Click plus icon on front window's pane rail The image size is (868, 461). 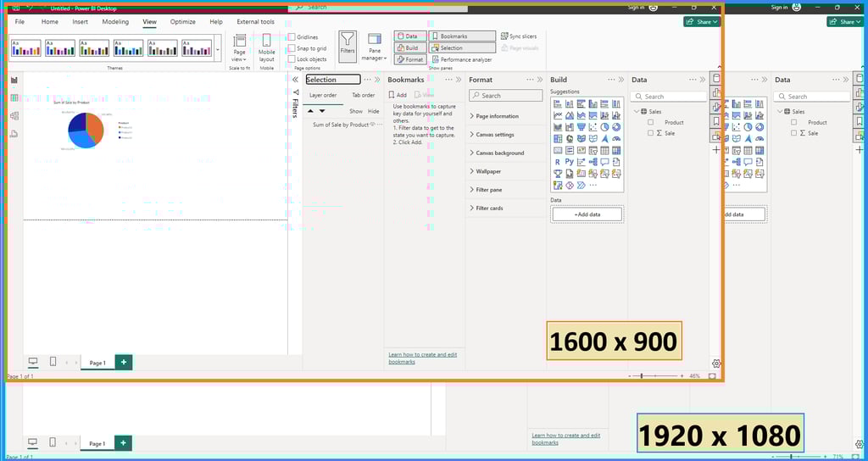(716, 150)
